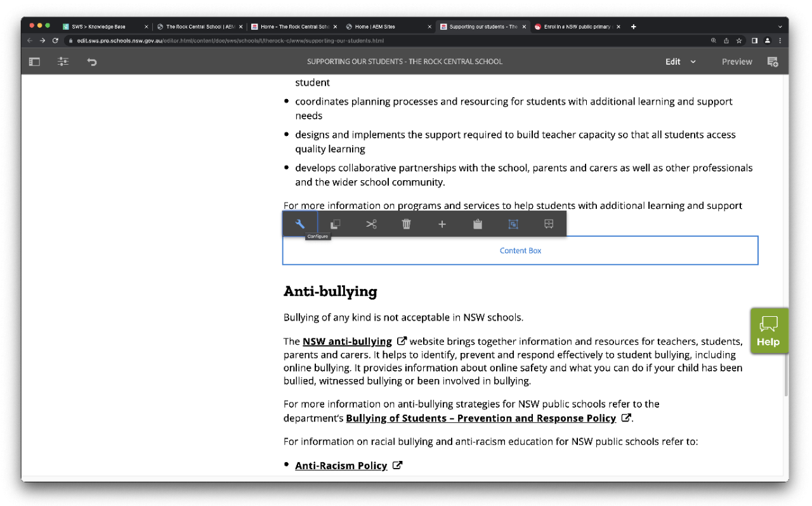Image resolution: width=812 pixels, height=506 pixels.
Task: Copy the selected Content Box component
Action: pyautogui.click(x=336, y=224)
